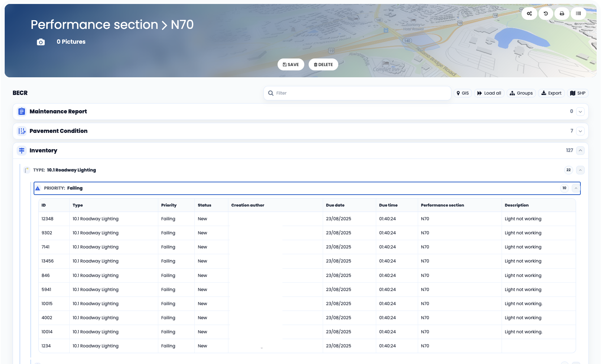Expand the Maintenance Report section
The width and height of the screenshot is (601, 364).
point(580,112)
